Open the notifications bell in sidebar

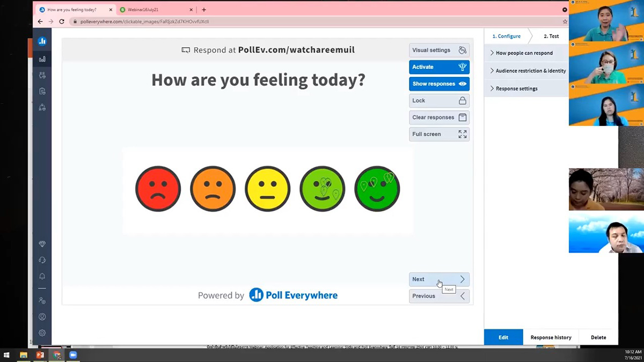42,276
